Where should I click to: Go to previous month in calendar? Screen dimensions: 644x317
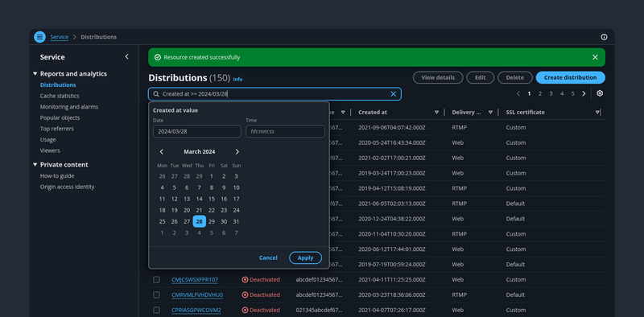click(162, 152)
